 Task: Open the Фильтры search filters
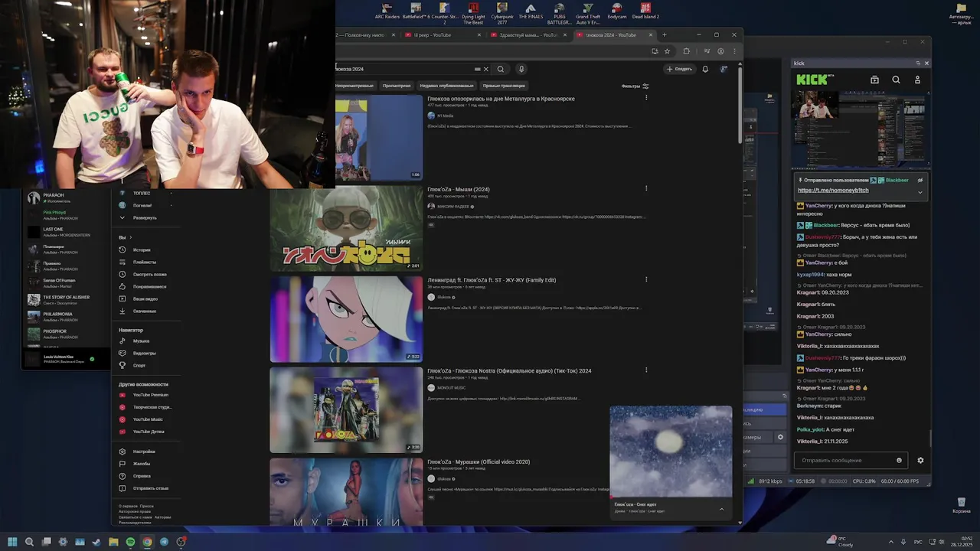[x=635, y=86]
